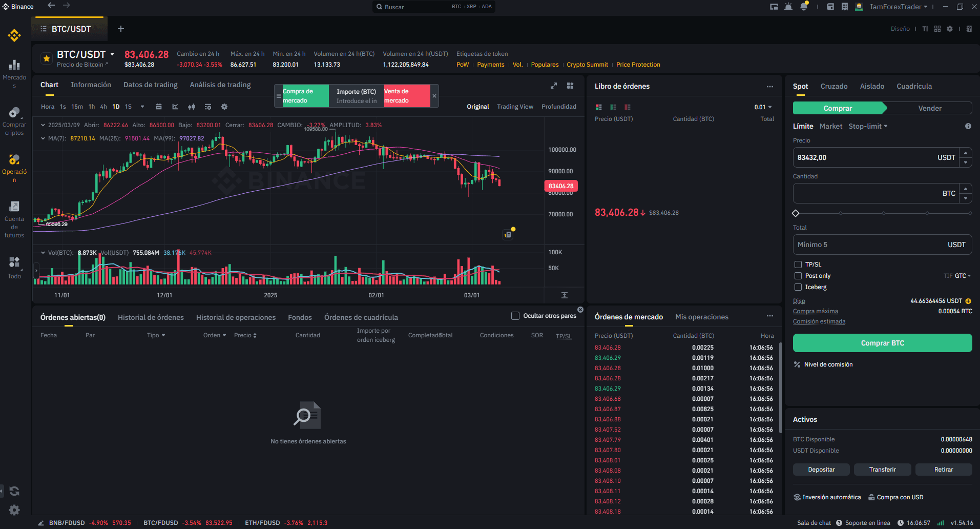Screen dimensions: 980x529
Task: Select the Comprar side toggle
Action: coord(838,108)
